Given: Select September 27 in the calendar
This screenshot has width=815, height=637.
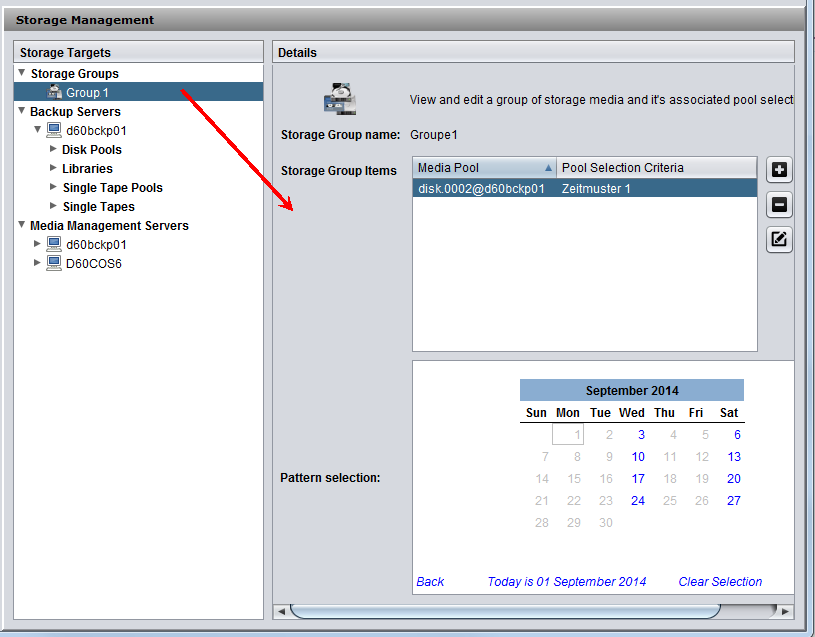Looking at the screenshot, I should (x=734, y=500).
